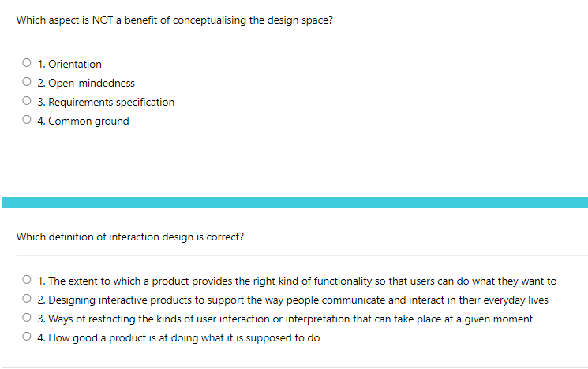Pick the radio button for 'Requirements specification'
The width and height of the screenshot is (588, 369).
point(28,102)
